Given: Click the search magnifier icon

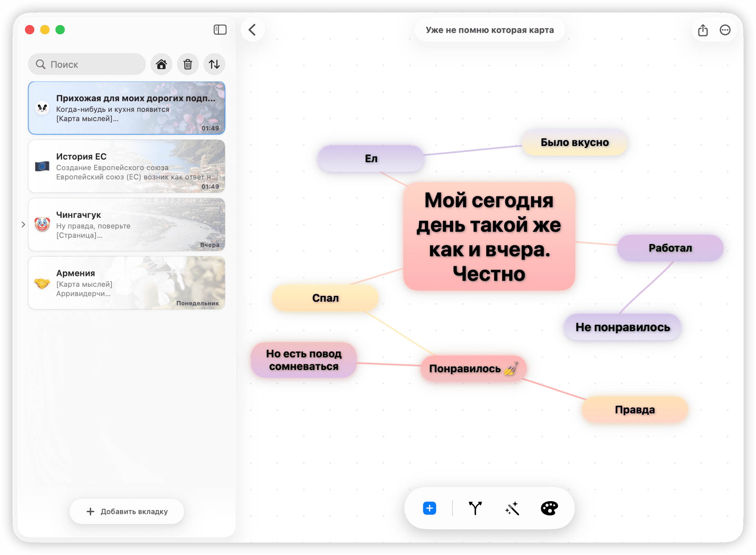Looking at the screenshot, I should tap(41, 64).
